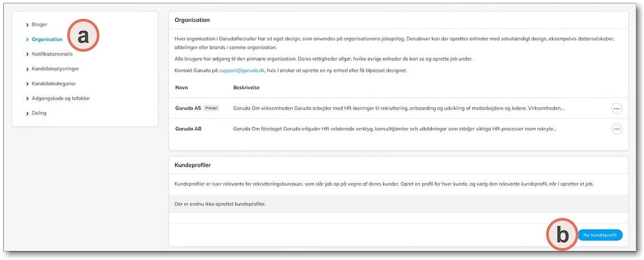Viewport: 644px width, 260px height.
Task: Select Organisation in the sidebar
Action: pyautogui.click(x=47, y=39)
